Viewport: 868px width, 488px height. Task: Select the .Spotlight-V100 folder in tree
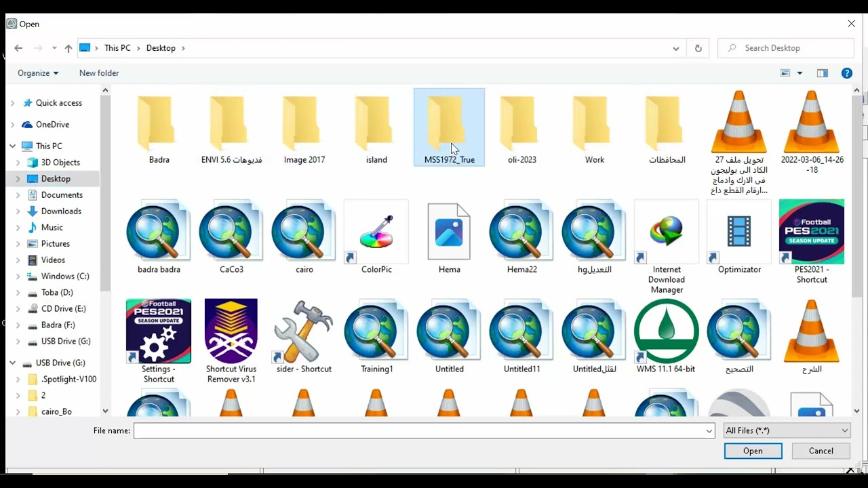(68, 380)
